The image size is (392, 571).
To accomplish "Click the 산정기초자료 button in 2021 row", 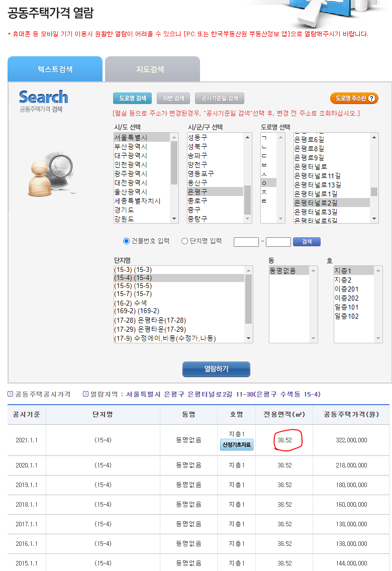I will click(x=237, y=445).
